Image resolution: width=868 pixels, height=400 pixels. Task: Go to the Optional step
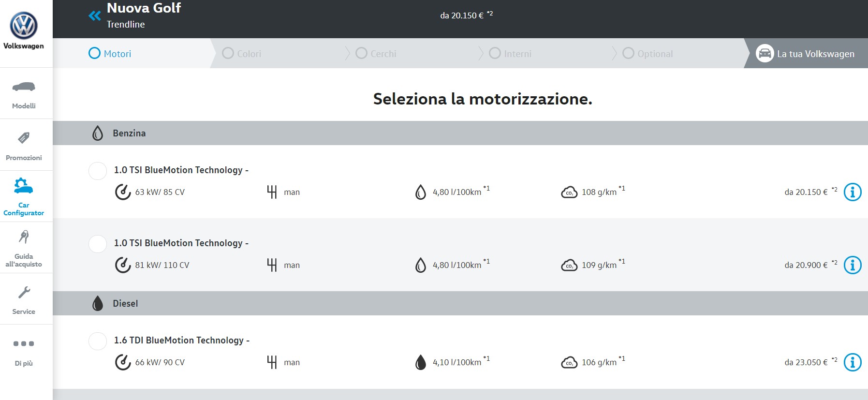(x=648, y=54)
